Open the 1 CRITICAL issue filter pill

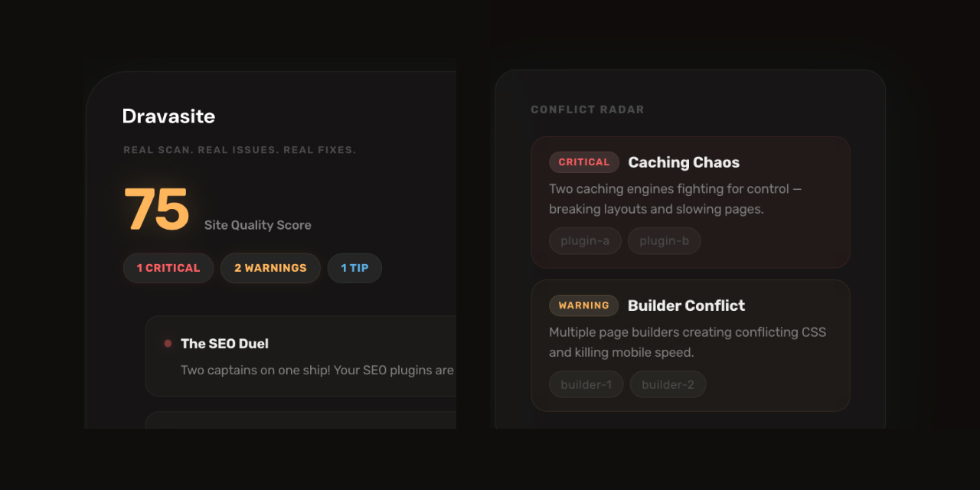pyautogui.click(x=168, y=268)
